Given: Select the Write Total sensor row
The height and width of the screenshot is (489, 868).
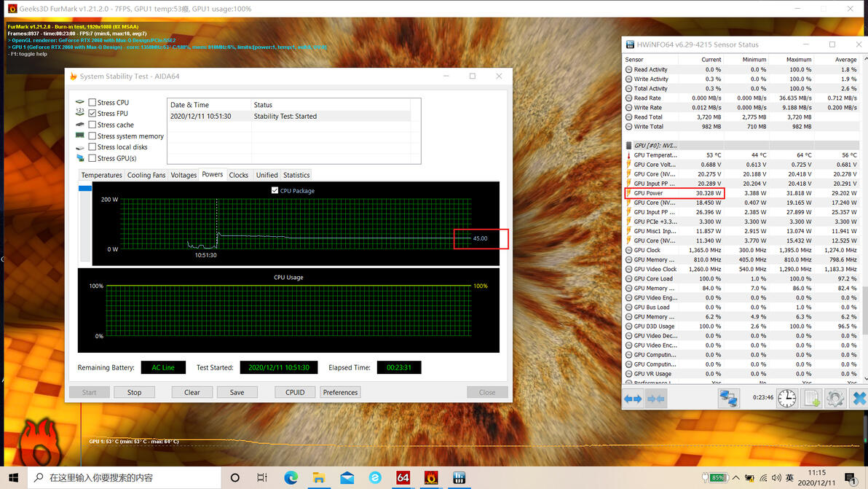Looking at the screenshot, I should coord(742,127).
